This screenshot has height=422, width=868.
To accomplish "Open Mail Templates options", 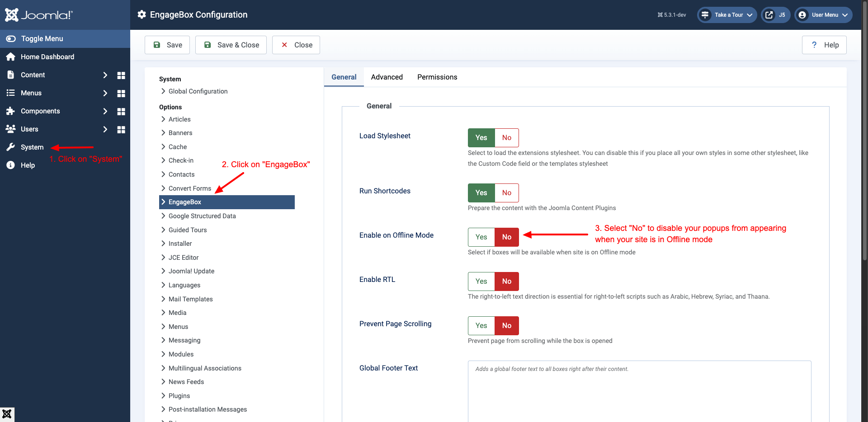I will pos(190,299).
